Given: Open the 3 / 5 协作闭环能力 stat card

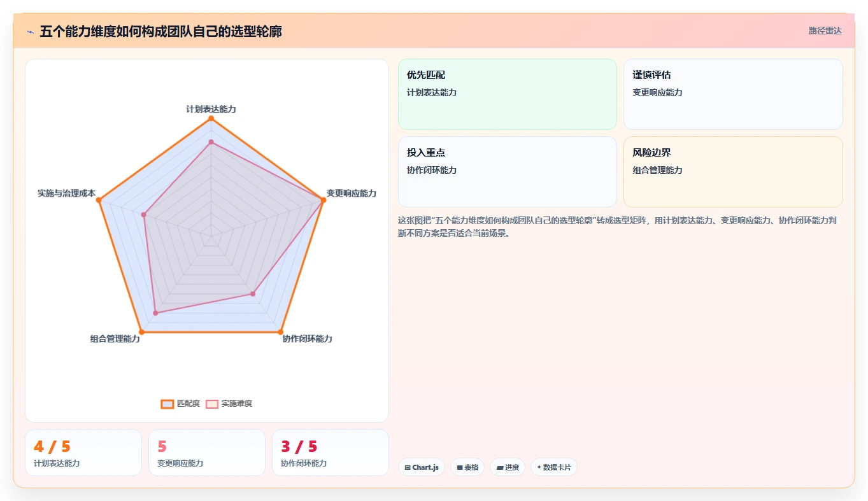Looking at the screenshot, I should click(x=331, y=453).
